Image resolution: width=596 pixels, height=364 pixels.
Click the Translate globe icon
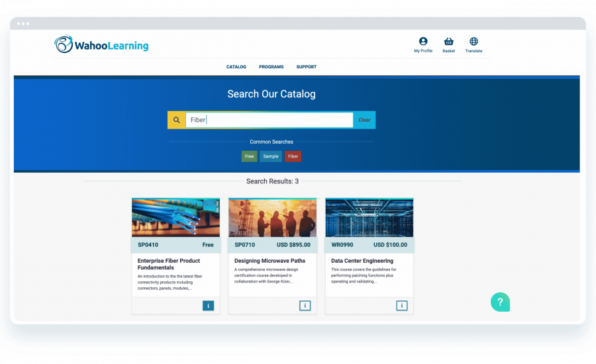click(x=473, y=42)
